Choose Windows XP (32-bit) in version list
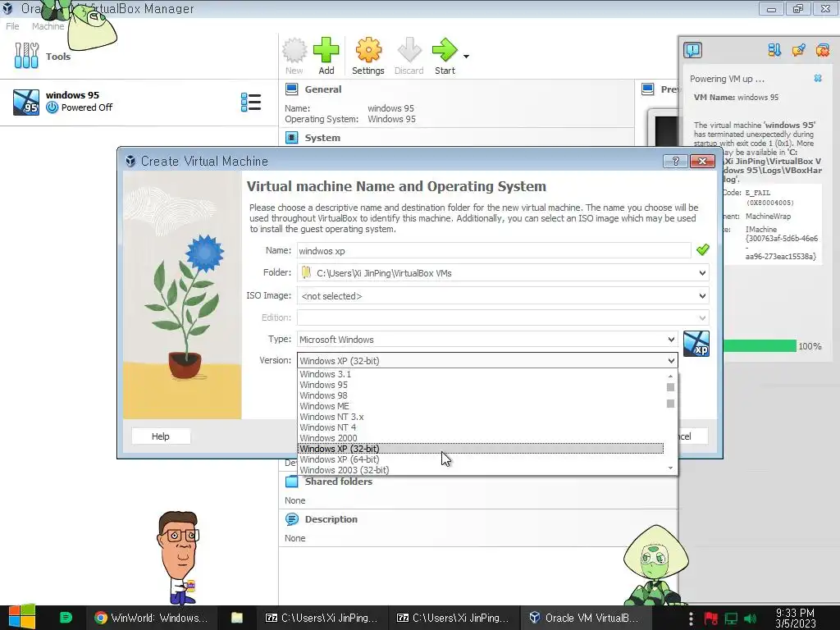Image resolution: width=840 pixels, height=630 pixels. pos(481,449)
